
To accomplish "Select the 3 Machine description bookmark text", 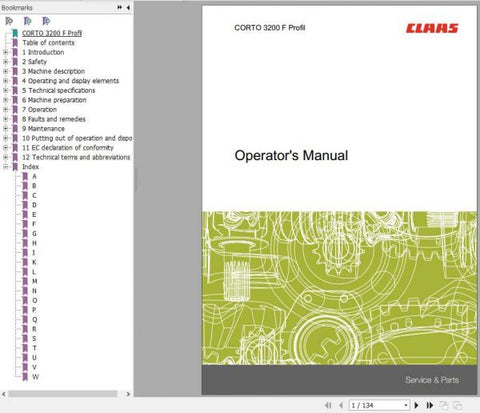I will click(53, 71).
